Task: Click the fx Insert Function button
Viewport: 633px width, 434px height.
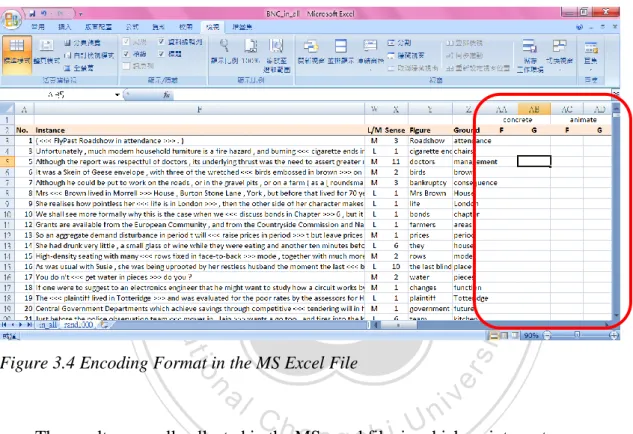Action: (x=166, y=95)
